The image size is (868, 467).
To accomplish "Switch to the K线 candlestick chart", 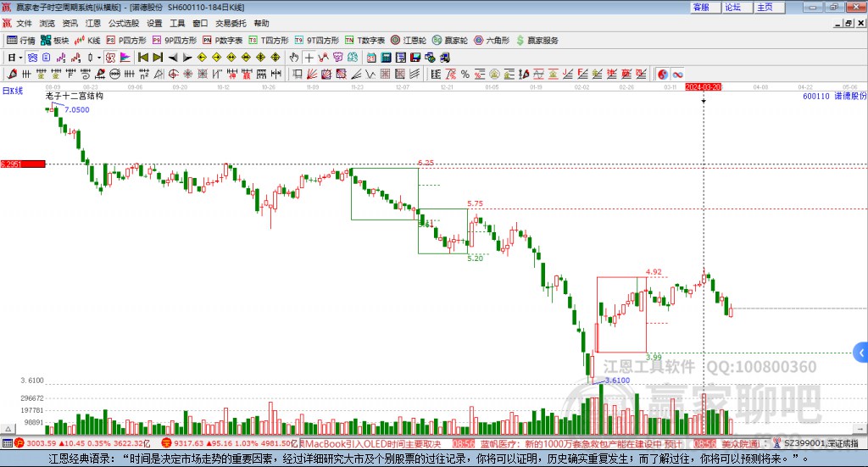I will 87,41.
